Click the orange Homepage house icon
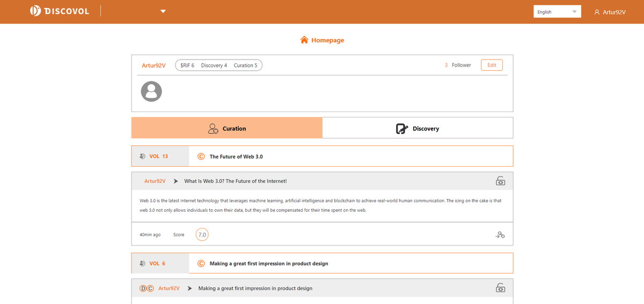This screenshot has width=644, height=304. (304, 40)
